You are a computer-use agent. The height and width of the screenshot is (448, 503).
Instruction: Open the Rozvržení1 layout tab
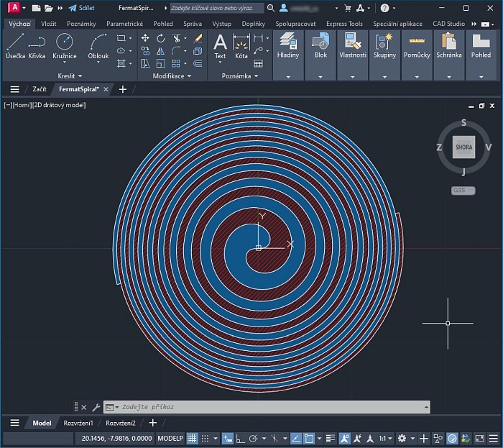coord(78,423)
